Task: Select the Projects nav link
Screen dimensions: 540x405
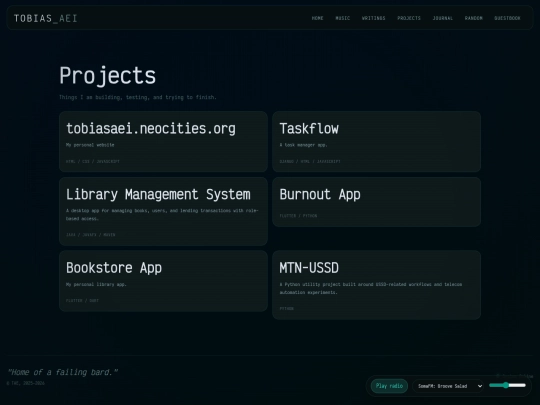Action: [409, 18]
